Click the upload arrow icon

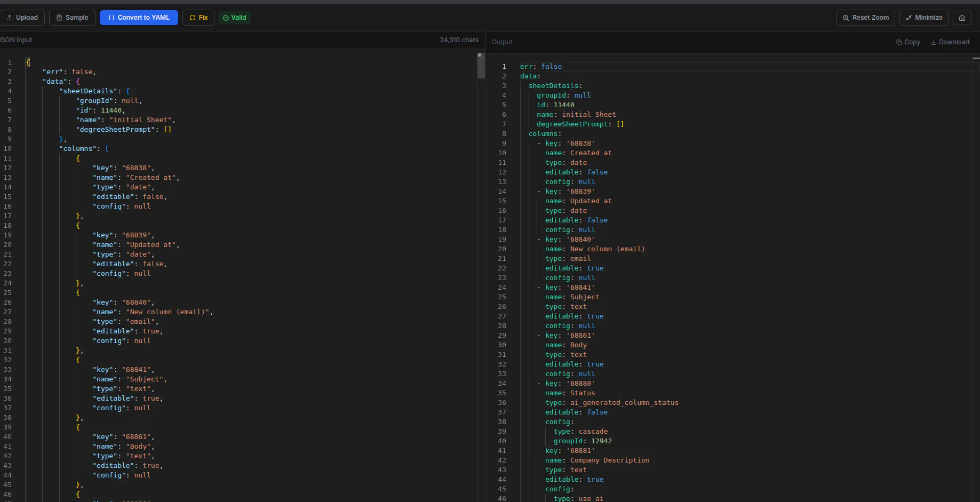click(10, 18)
